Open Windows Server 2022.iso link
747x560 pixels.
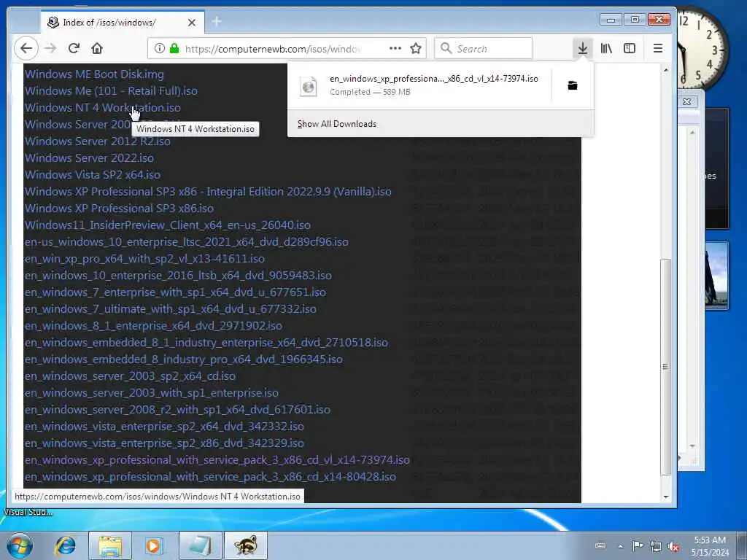(x=89, y=158)
